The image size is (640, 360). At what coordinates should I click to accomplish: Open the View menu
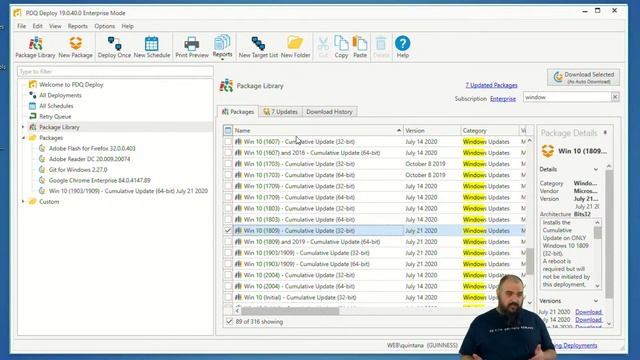pyautogui.click(x=55, y=26)
